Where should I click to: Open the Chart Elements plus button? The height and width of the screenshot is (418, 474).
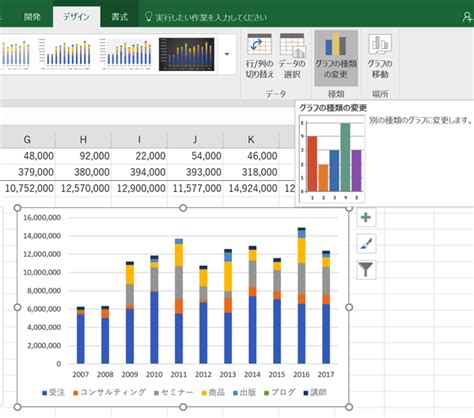(x=366, y=218)
